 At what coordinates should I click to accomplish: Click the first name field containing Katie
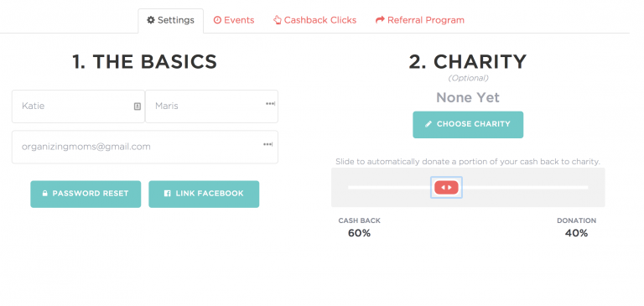78,106
